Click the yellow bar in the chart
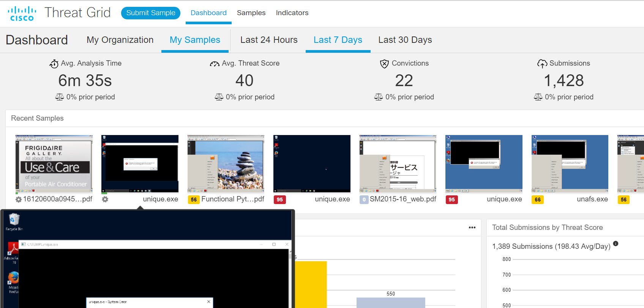This screenshot has width=644, height=308. 311,284
